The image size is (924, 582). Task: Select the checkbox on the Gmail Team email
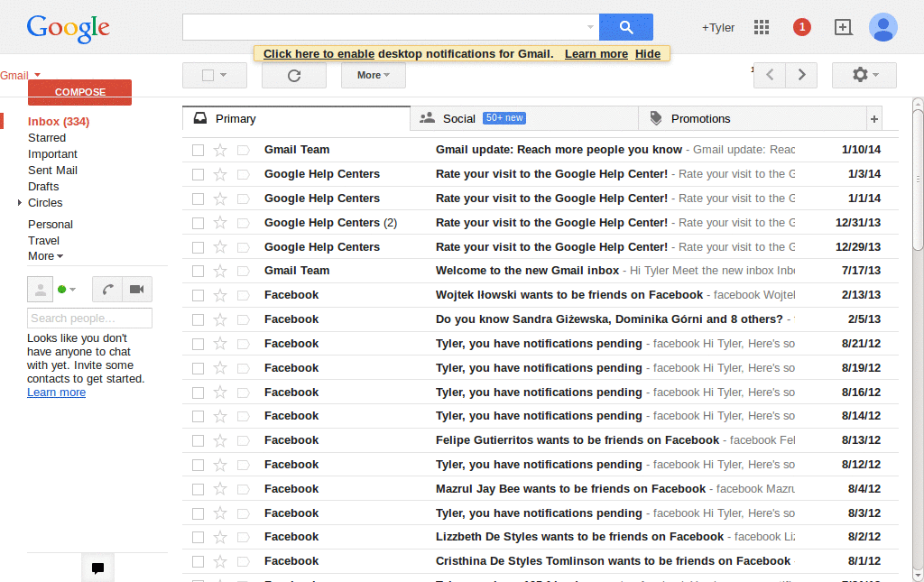(198, 150)
